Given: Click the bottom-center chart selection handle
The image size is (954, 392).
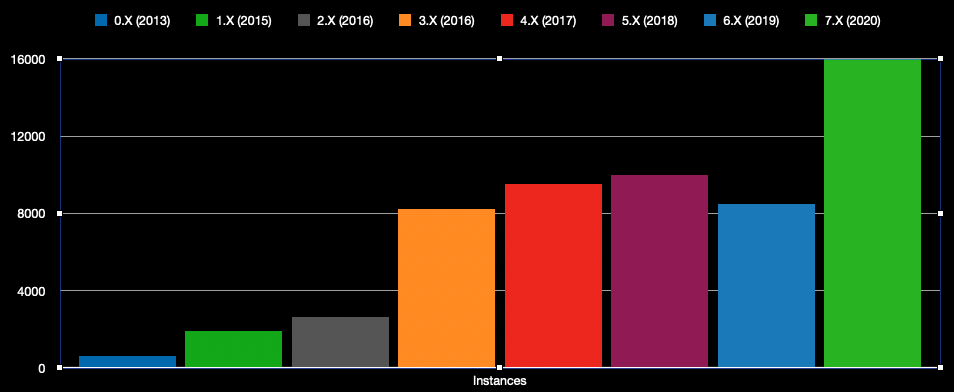Looking at the screenshot, I should [500, 367].
